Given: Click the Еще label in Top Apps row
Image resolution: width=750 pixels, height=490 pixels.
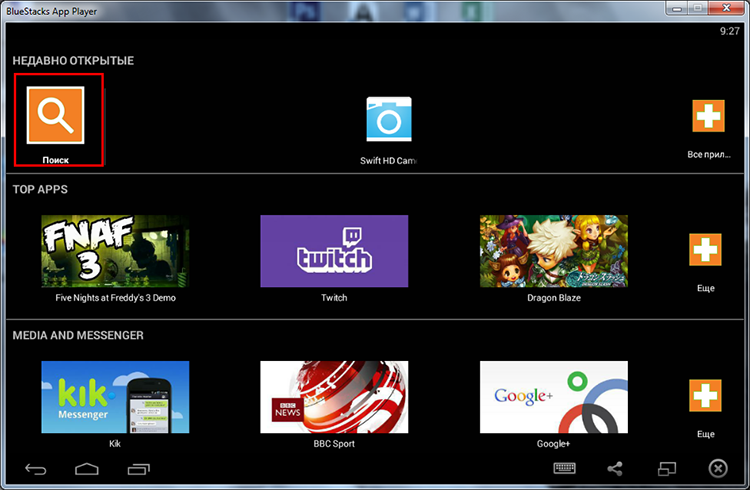Looking at the screenshot, I should coord(706,288).
